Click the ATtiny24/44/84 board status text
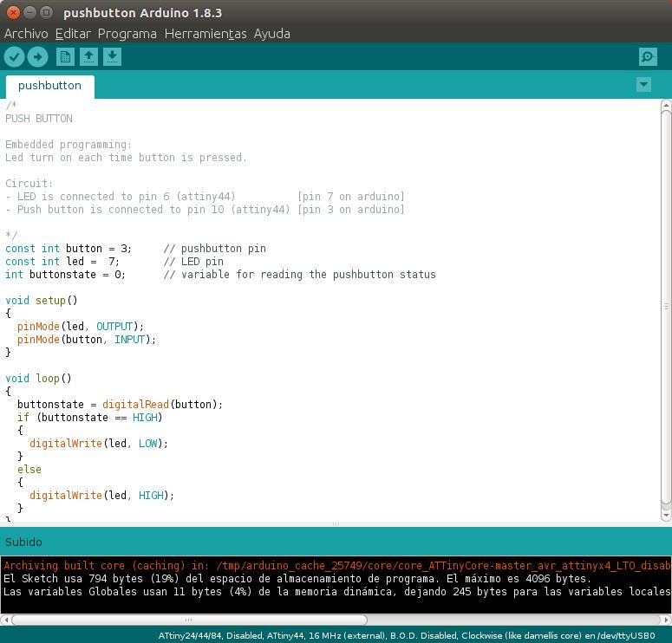 click(x=407, y=635)
